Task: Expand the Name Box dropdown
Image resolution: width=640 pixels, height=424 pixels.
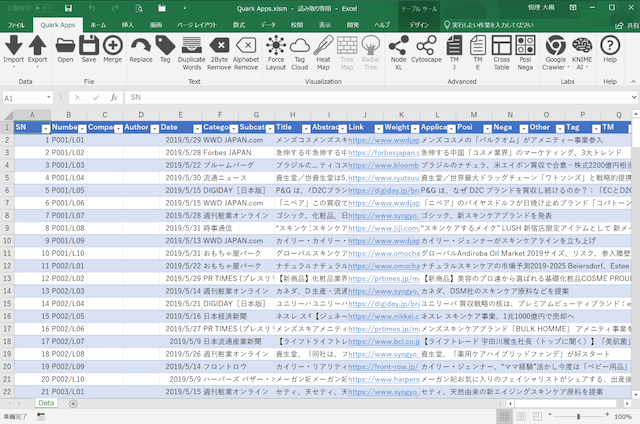Action: coord(49,97)
